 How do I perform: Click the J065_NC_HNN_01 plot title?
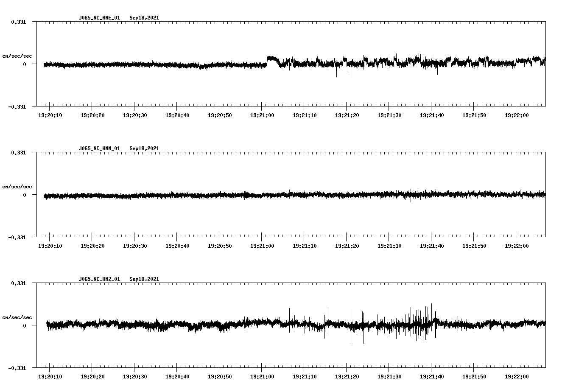click(99, 148)
